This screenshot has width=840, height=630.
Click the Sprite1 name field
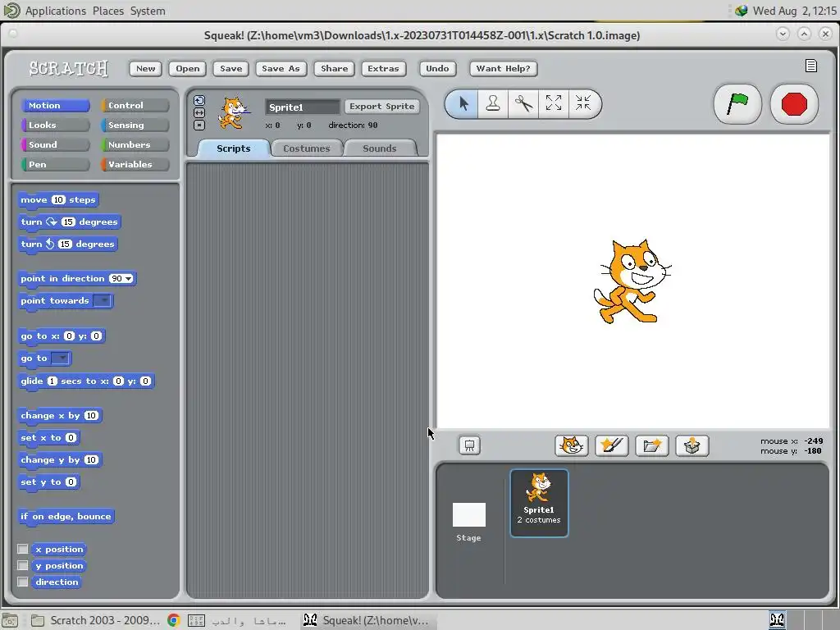coord(303,107)
